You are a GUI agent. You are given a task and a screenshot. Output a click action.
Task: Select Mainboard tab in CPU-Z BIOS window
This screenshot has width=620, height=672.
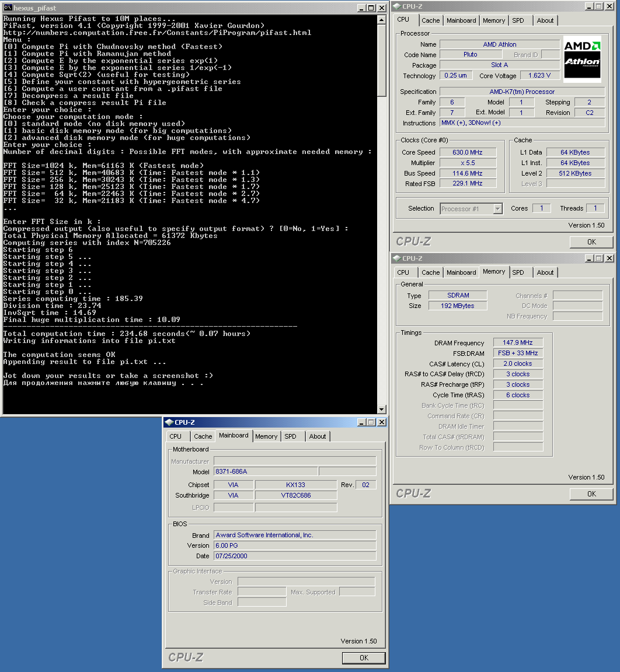234,435
